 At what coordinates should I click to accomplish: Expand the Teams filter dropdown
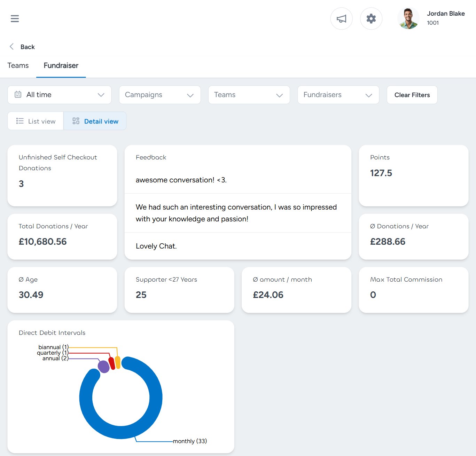click(x=249, y=95)
